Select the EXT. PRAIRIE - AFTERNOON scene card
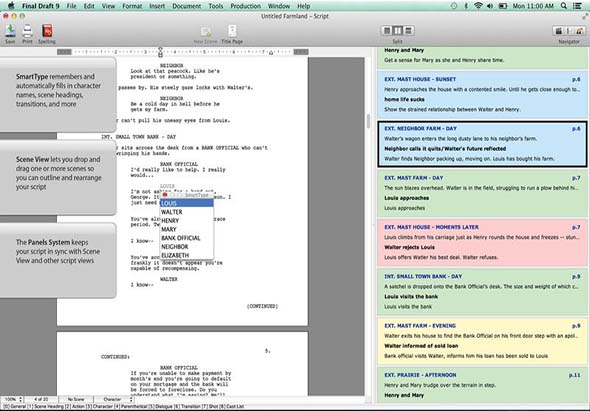Viewport: 590px width, 411px height. click(x=482, y=385)
